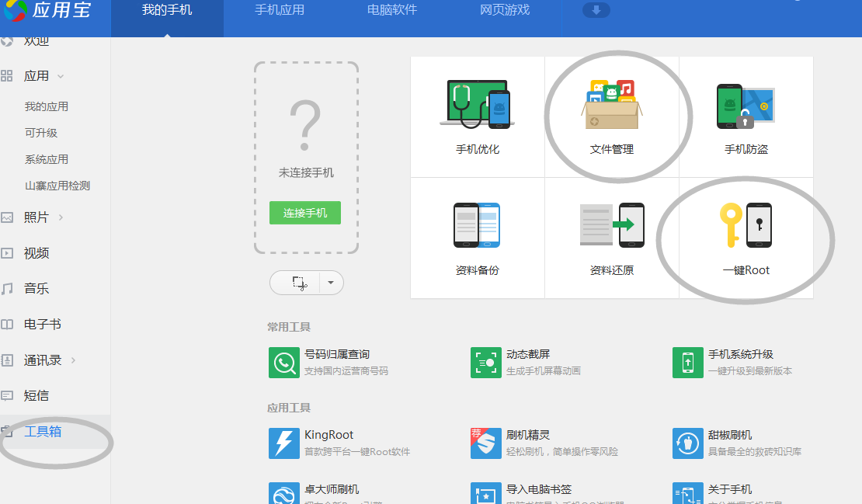Switch to the 网页游戏 tab
This screenshot has width=862, height=504.
tap(505, 10)
